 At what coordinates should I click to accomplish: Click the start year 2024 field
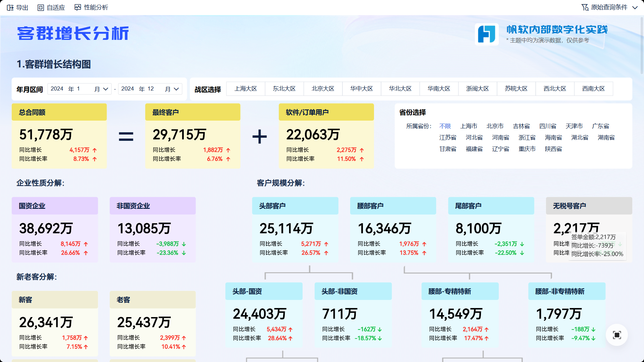tap(57, 89)
